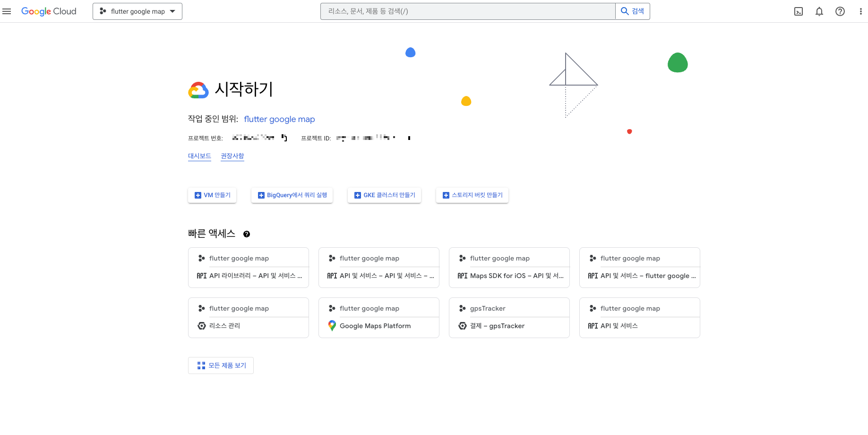The height and width of the screenshot is (435, 868).
Task: Open the 결제 – gpsTracker card
Action: click(509, 318)
